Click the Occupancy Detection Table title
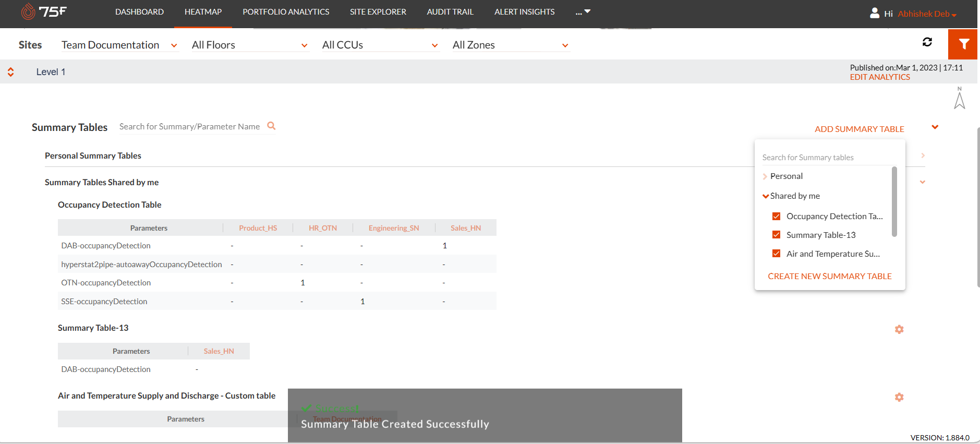The image size is (980, 444). point(110,205)
